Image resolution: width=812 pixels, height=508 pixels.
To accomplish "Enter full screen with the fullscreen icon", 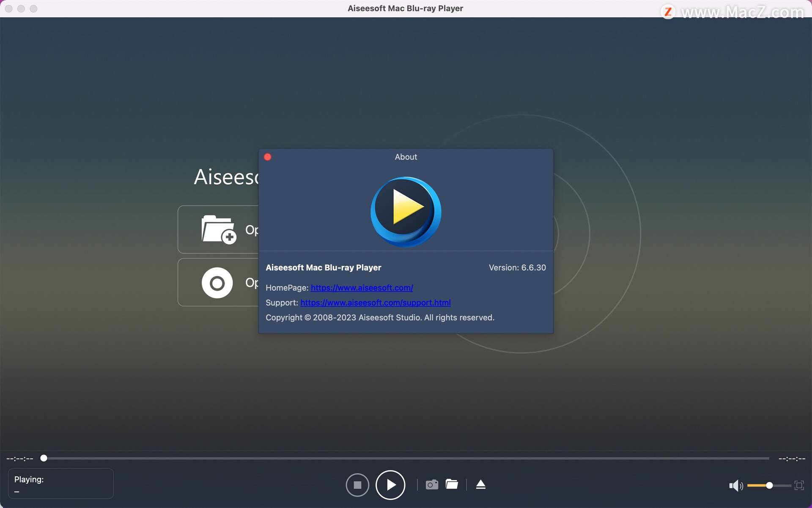I will tap(799, 486).
